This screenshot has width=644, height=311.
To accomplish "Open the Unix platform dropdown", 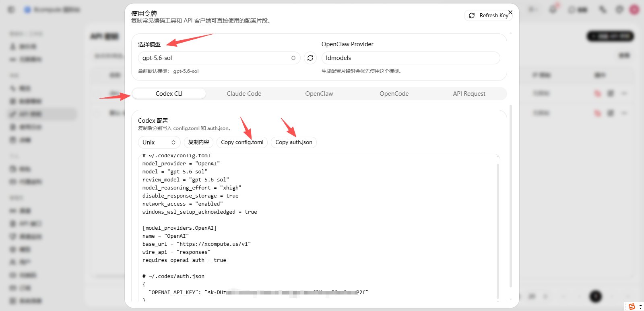I will (159, 142).
